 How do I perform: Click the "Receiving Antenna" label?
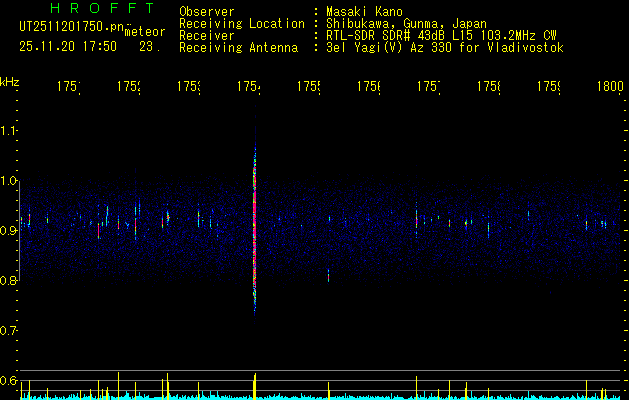click(x=238, y=48)
